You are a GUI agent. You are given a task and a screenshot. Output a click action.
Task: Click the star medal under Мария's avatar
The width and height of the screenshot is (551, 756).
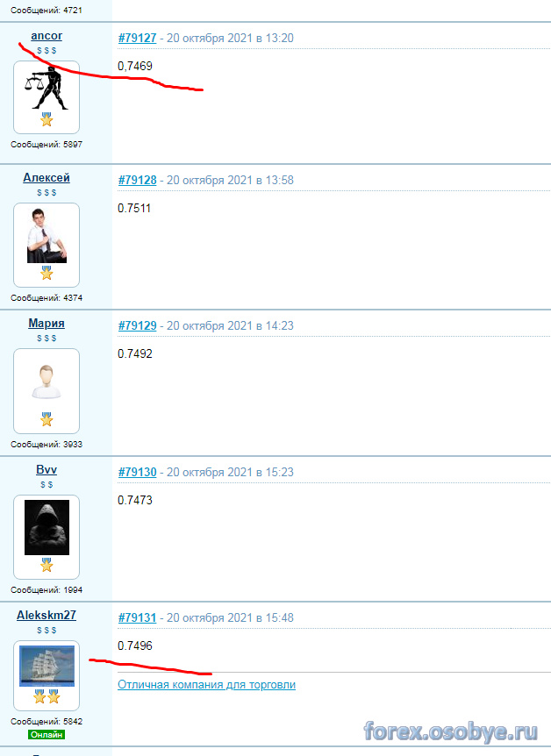click(47, 419)
